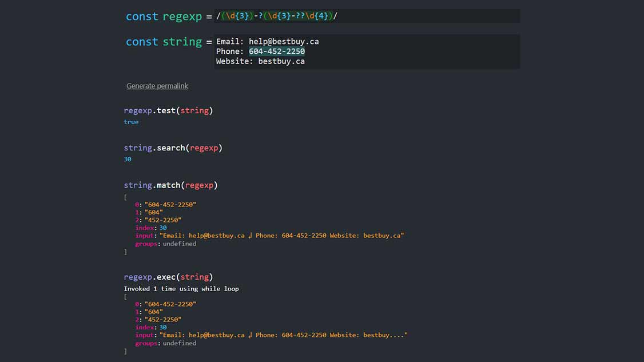
Task: Select the truncated input value under regexp.exec
Action: click(283, 335)
